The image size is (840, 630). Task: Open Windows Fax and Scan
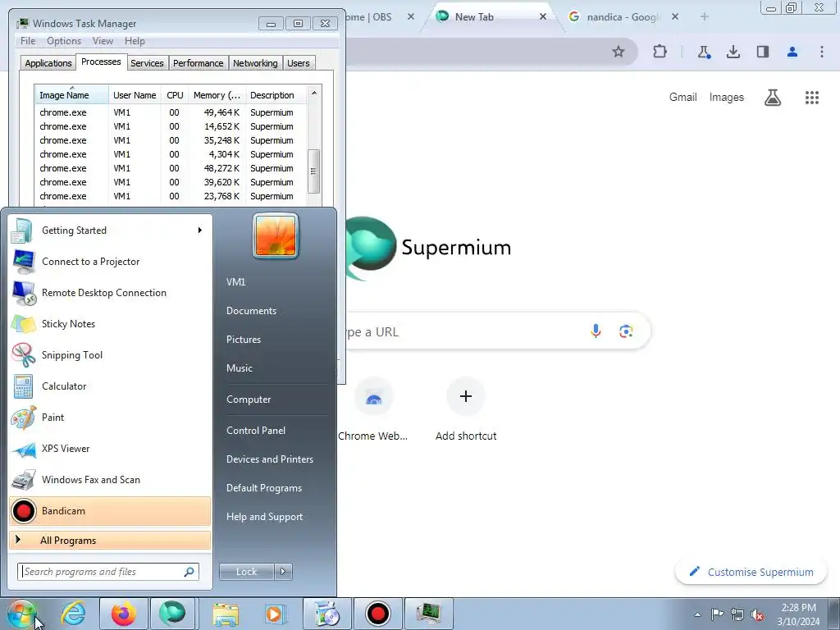110,479
